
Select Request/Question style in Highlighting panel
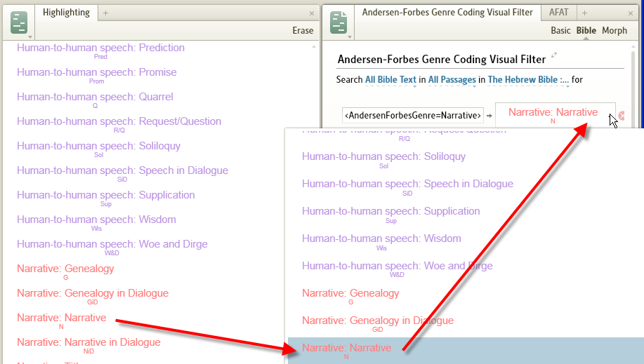coord(119,125)
